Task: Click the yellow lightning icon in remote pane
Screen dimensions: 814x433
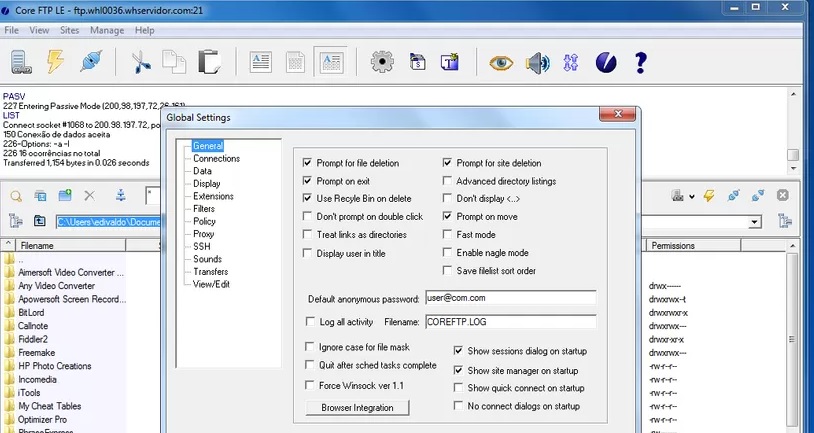Action: click(x=709, y=195)
